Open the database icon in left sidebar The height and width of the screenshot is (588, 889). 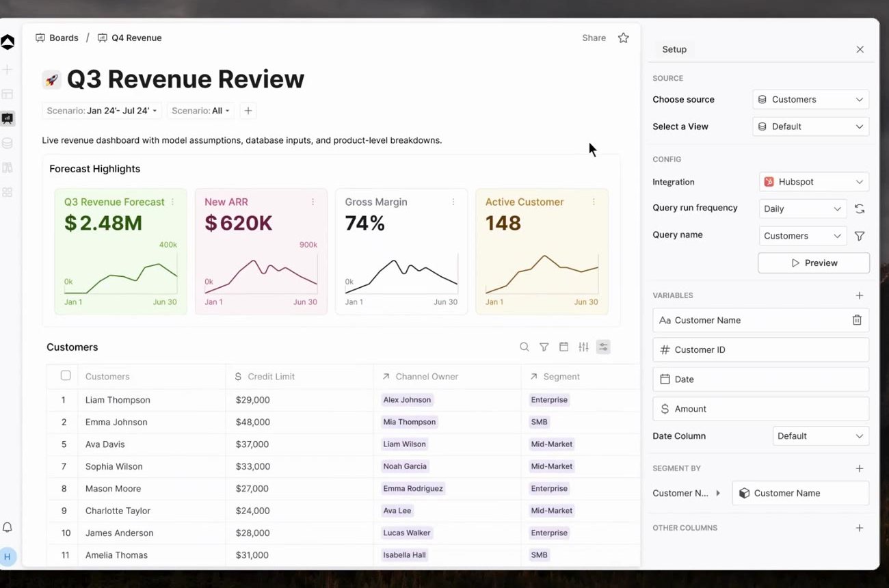(x=8, y=144)
